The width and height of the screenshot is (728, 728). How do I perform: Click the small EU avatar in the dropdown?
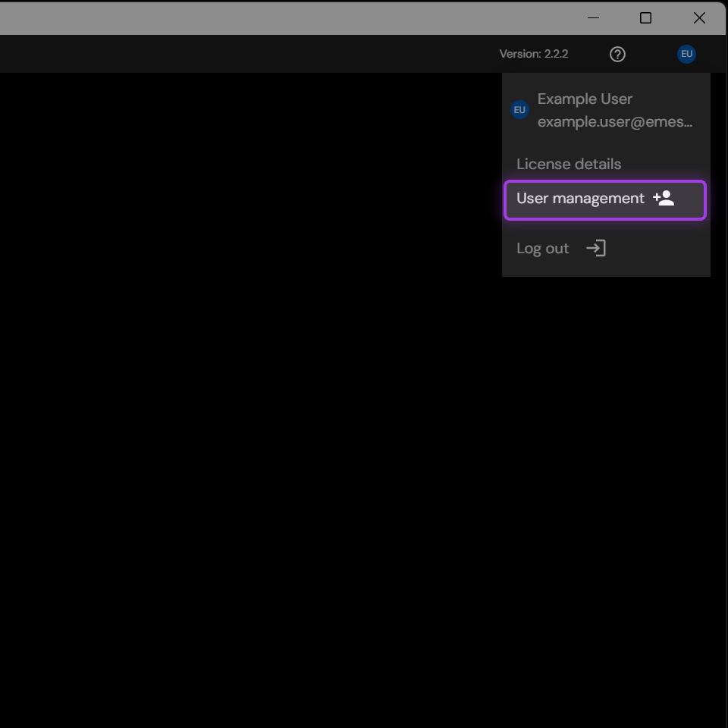pyautogui.click(x=519, y=110)
